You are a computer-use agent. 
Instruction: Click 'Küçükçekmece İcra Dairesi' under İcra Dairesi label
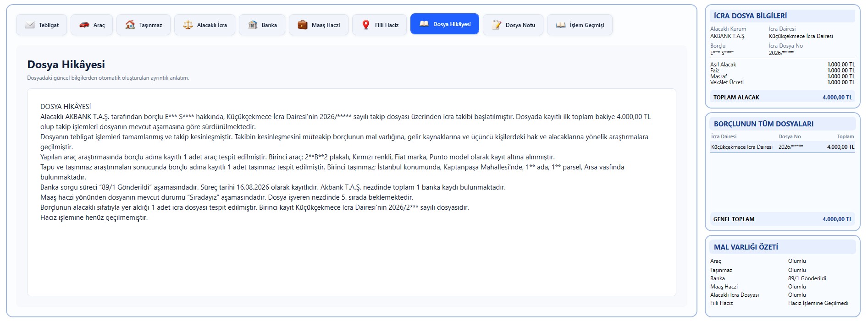[801, 36]
